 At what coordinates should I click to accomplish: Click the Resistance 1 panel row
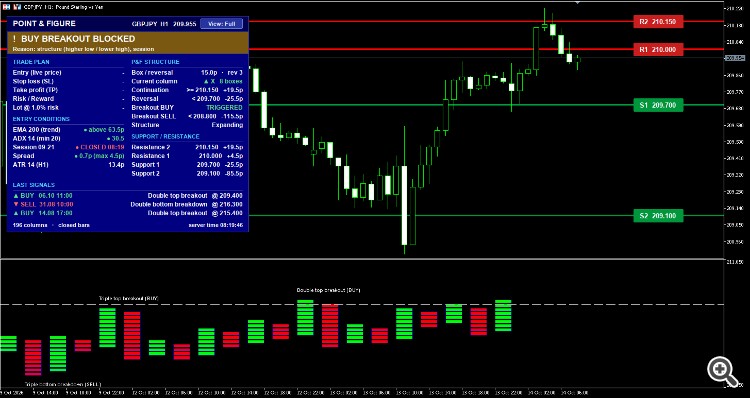tap(187, 156)
